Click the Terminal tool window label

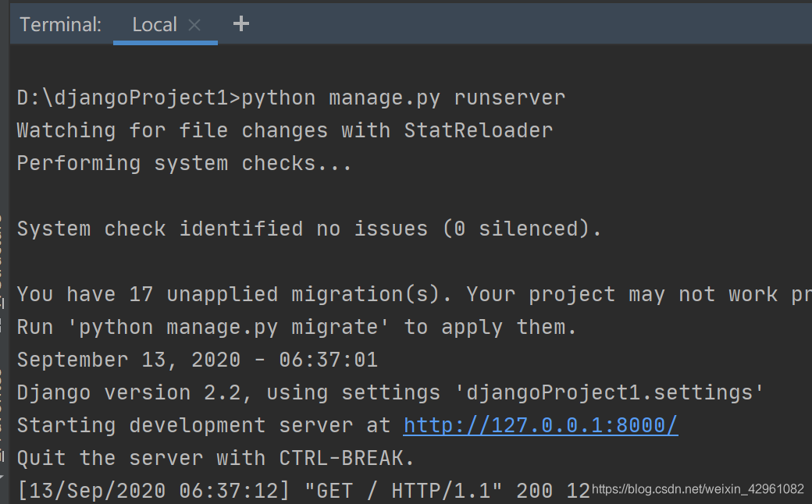point(60,24)
